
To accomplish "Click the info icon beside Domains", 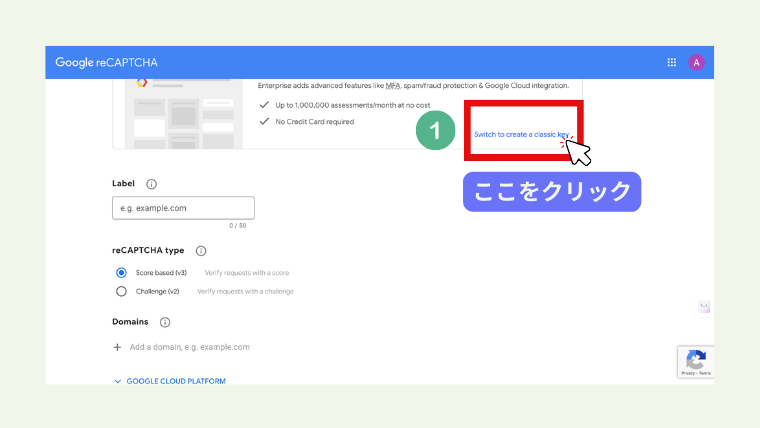I will [x=165, y=322].
